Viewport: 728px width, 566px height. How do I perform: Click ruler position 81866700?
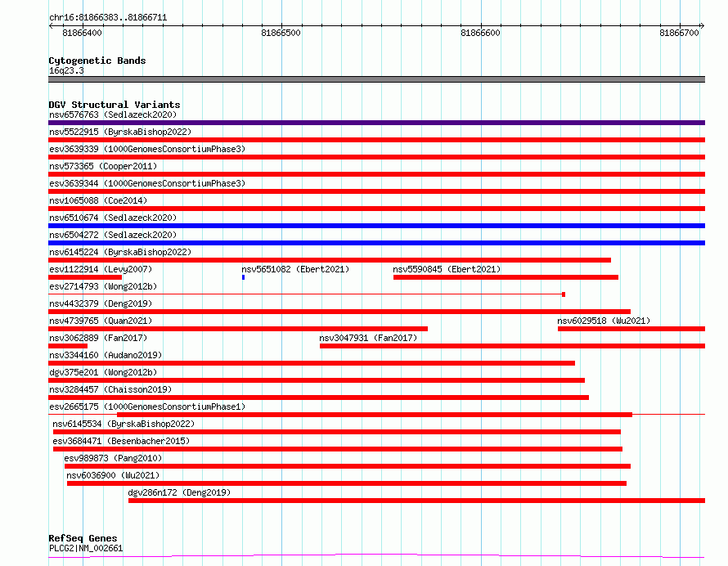point(679,33)
